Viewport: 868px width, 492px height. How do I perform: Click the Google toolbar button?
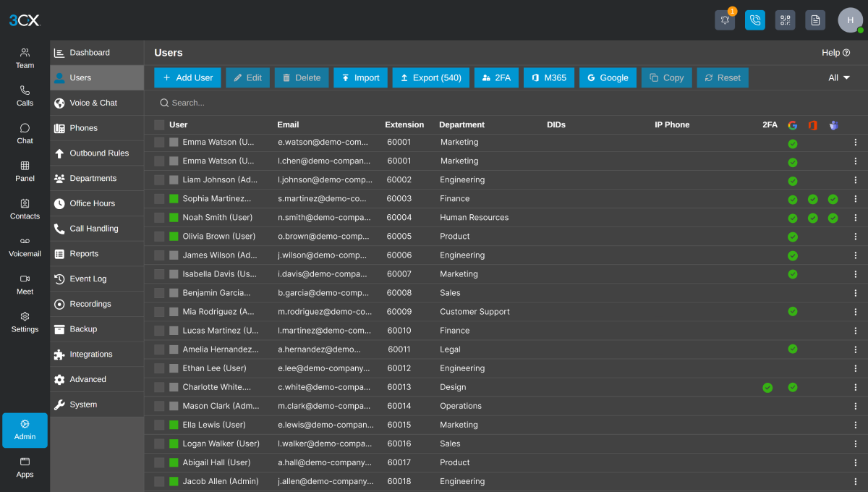(608, 77)
